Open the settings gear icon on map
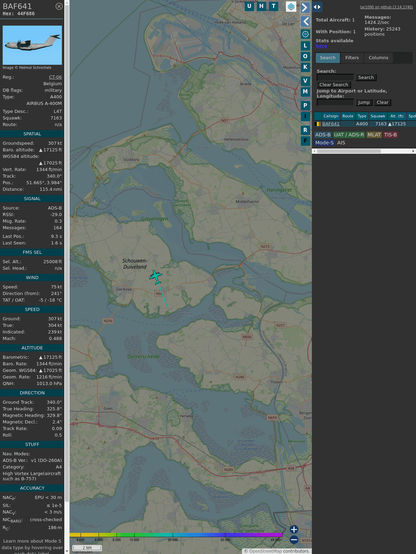 click(x=305, y=34)
